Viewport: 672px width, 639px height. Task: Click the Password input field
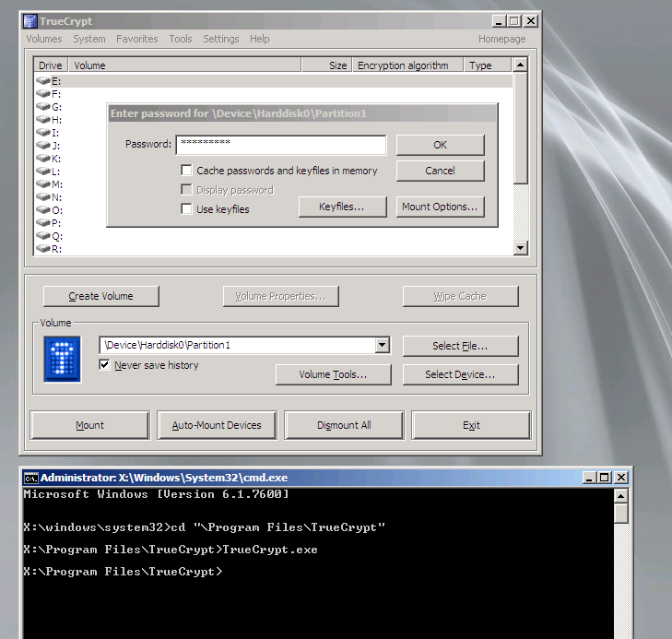(280, 145)
